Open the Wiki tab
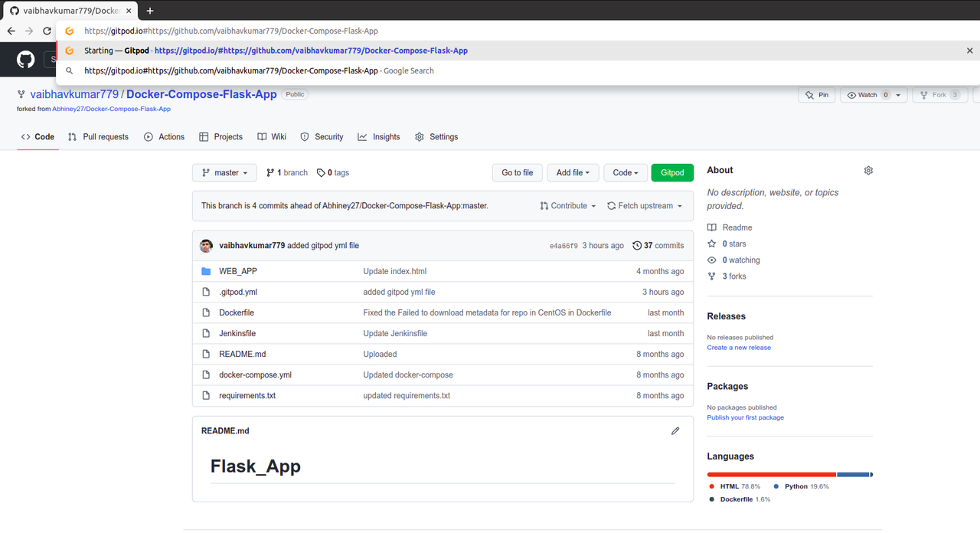980x533 pixels. 272,137
